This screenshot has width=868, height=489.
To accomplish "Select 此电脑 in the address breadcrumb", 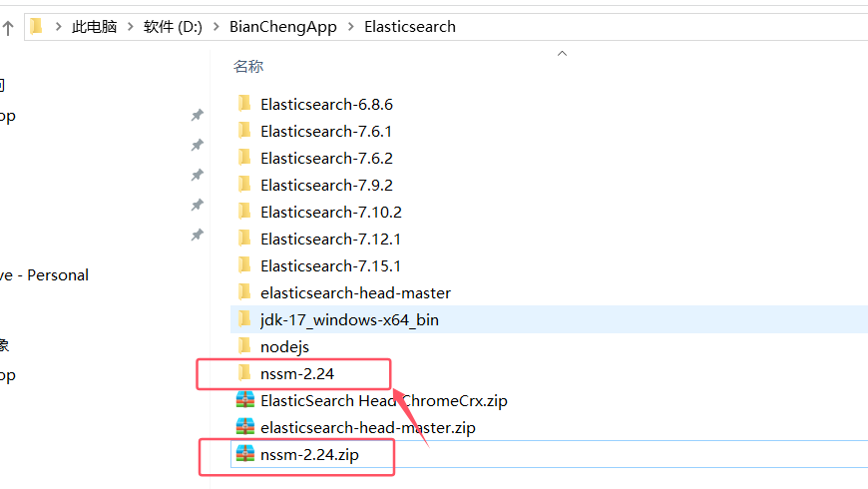I will pos(94,27).
